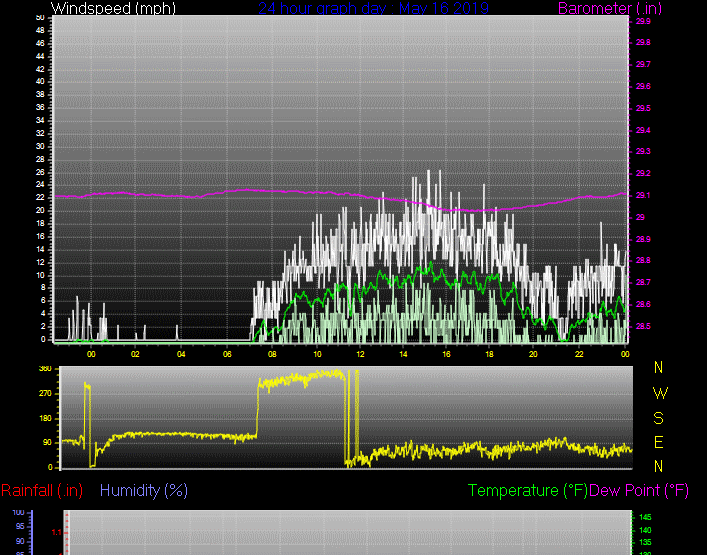Click temperature scale value 135
Viewport: 707px width, 555px height.
(645, 542)
